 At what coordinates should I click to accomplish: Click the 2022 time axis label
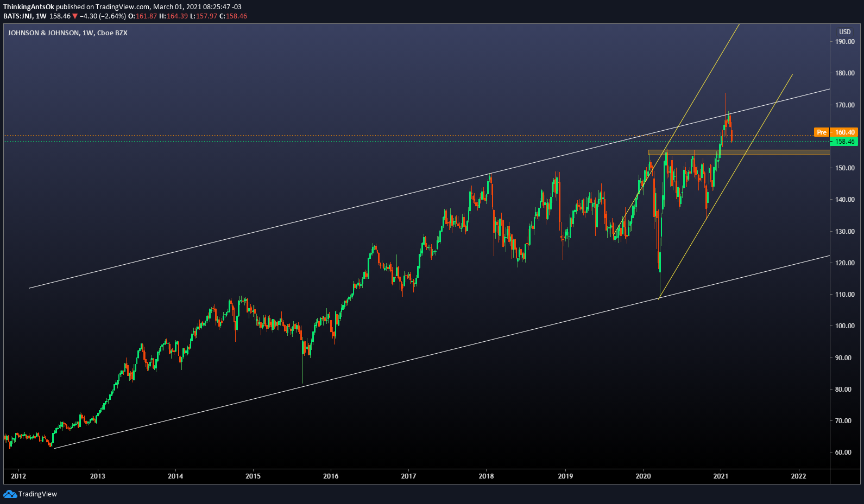point(799,476)
